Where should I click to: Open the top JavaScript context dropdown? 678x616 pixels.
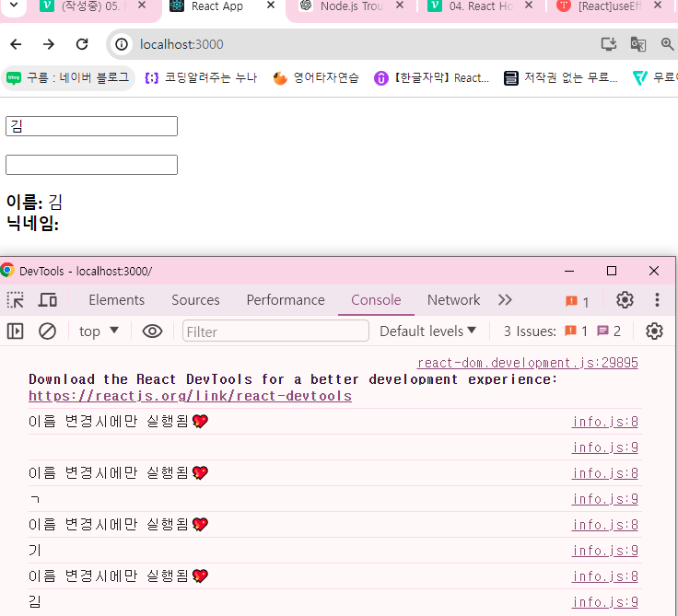(99, 331)
